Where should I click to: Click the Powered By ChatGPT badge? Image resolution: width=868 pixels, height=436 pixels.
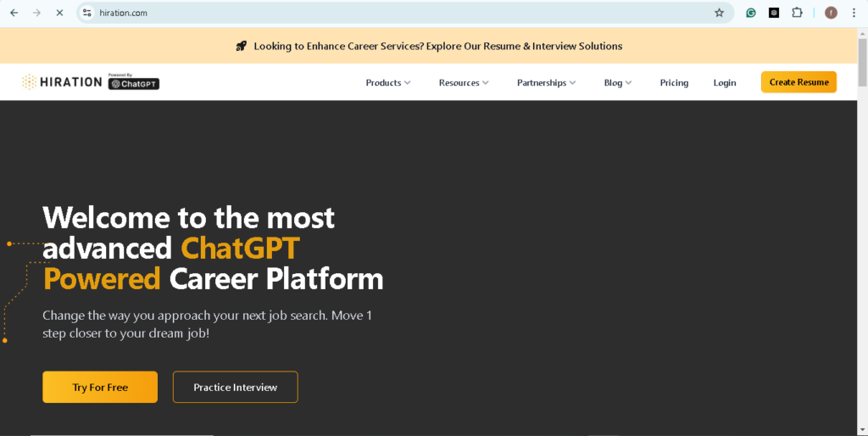[133, 81]
